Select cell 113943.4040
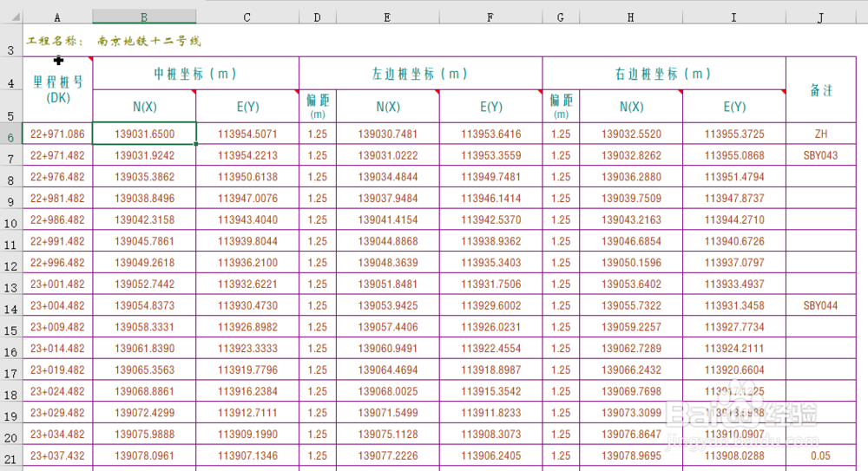 coord(247,219)
